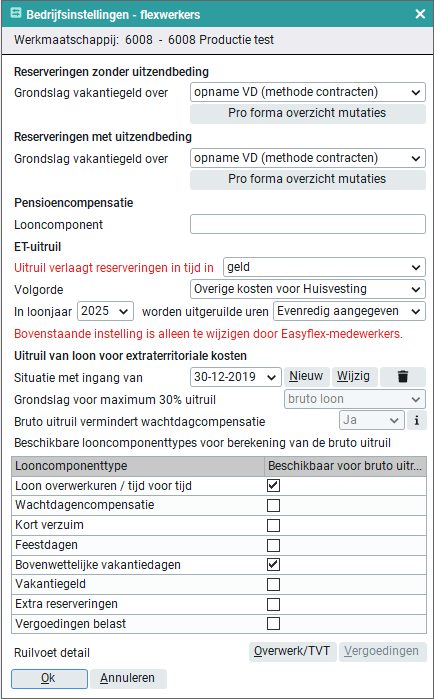Viewport: 434px width, 699px height.
Task: Click the Bedrijfsinstellingen title bar icon
Action: coord(16,14)
